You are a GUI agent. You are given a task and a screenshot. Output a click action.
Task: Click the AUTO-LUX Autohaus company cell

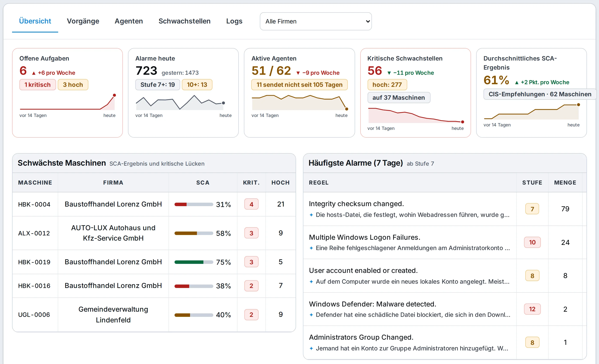[113, 233]
